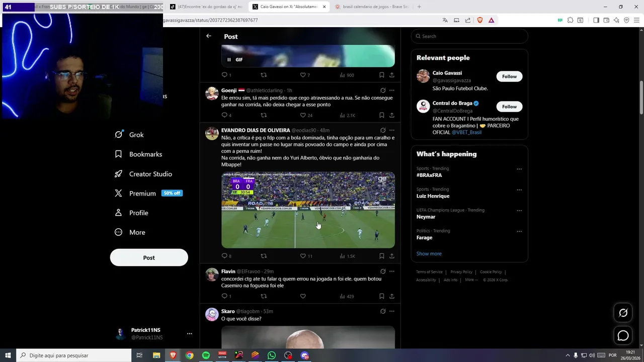Image resolution: width=644 pixels, height=362 pixels.
Task: Open the @VBET_Brasil link
Action: click(x=466, y=132)
